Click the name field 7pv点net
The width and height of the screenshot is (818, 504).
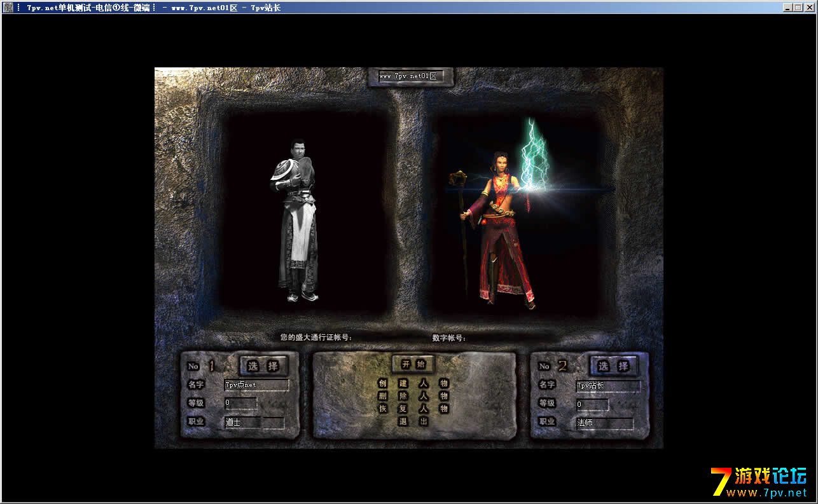click(x=256, y=385)
